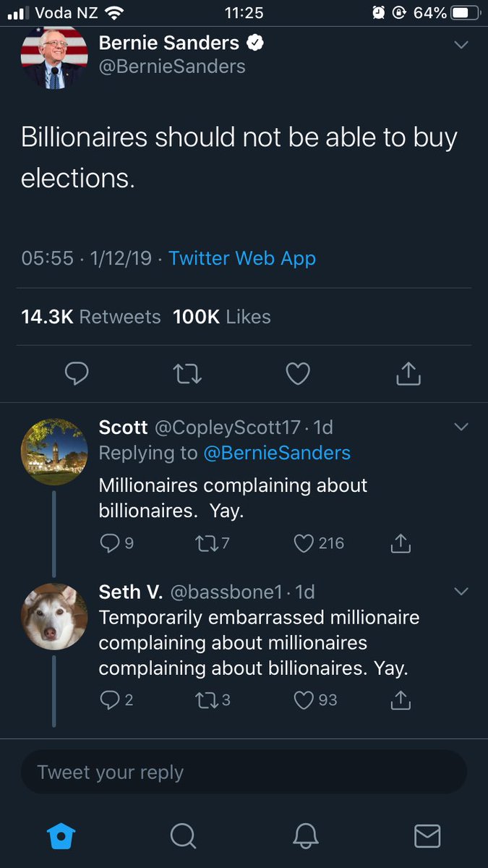Like the main Bernie Sanders tweet
488x868 pixels.
(x=298, y=373)
